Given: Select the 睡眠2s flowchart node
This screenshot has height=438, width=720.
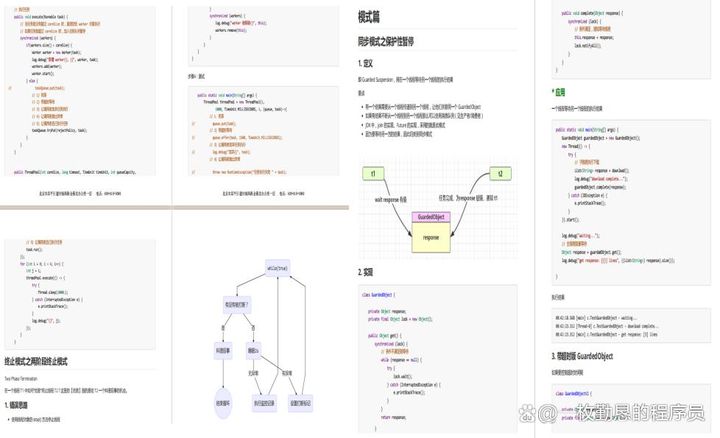Looking at the screenshot, I should point(253,350).
